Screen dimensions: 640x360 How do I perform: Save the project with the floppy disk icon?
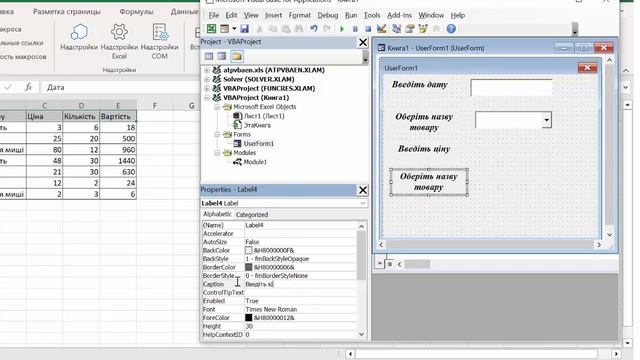(x=244, y=29)
